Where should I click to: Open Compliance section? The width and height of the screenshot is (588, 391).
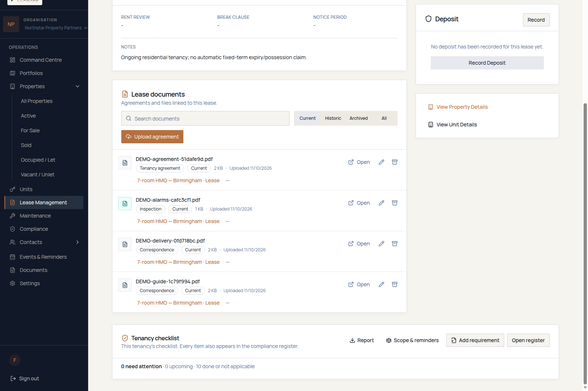pos(44,229)
